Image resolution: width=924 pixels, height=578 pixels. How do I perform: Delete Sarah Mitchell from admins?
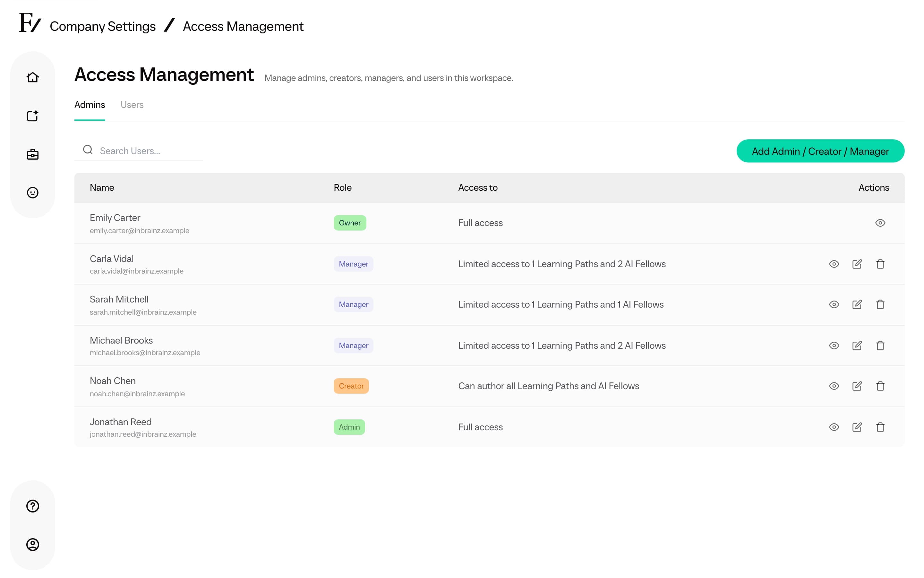(x=880, y=304)
